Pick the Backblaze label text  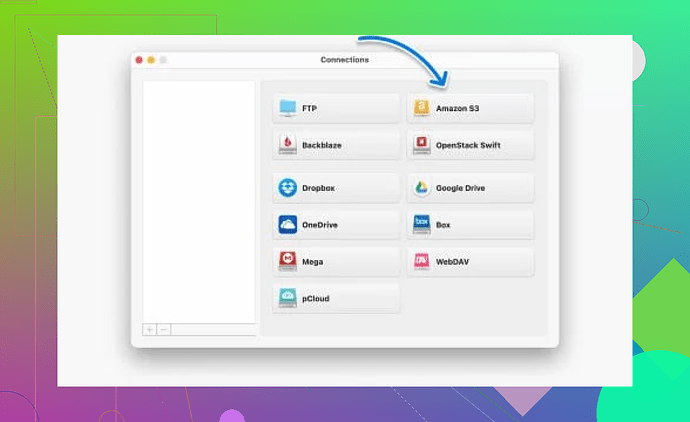[x=322, y=145]
